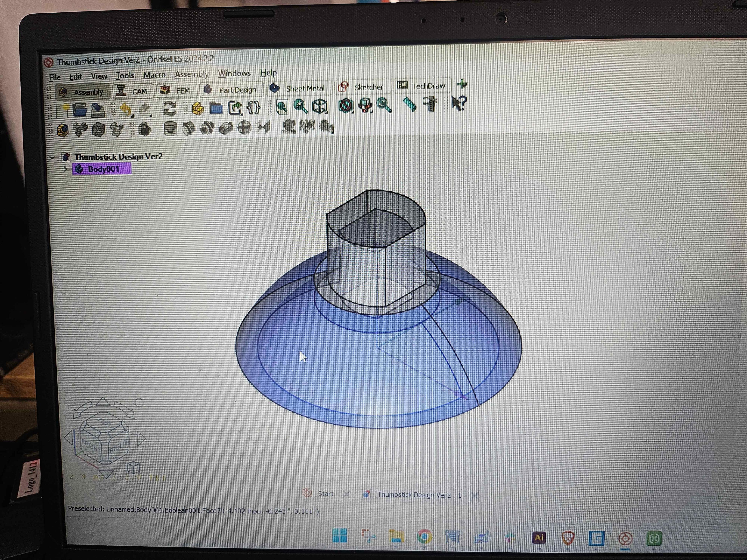The height and width of the screenshot is (560, 747).
Task: Click the green plus to add a workbench
Action: tap(462, 84)
